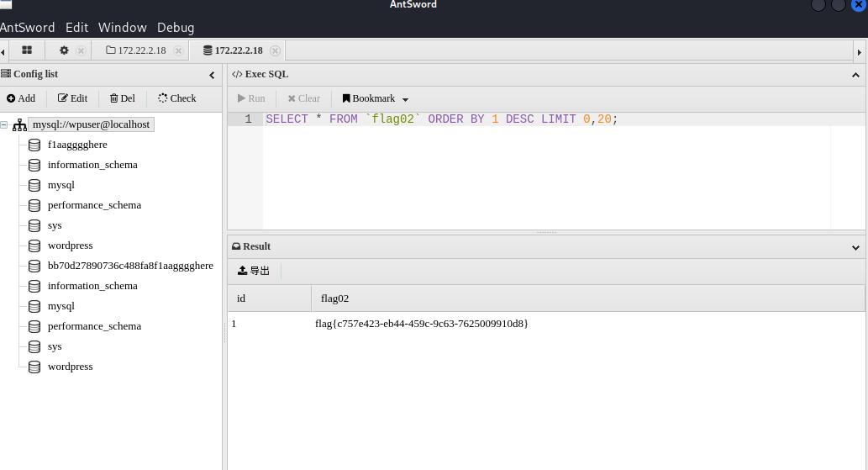Click line number 1 in editor gutter
This screenshot has height=470, width=868.
[x=248, y=119]
